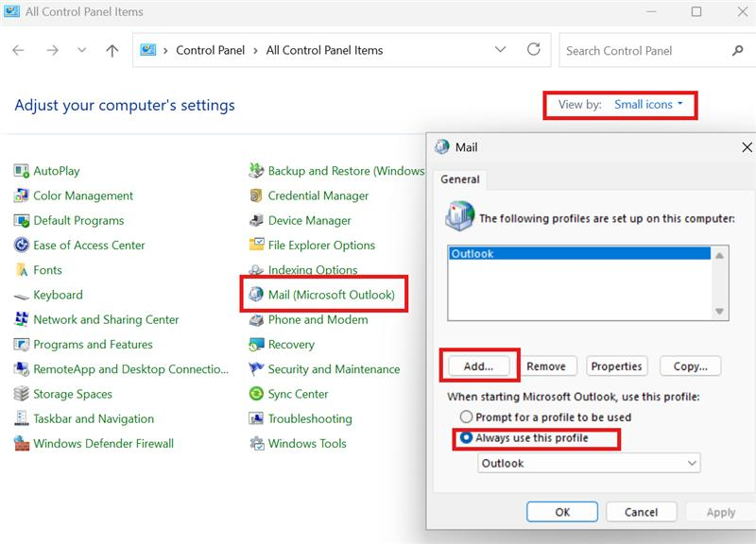Image resolution: width=756 pixels, height=544 pixels.
Task: Refresh the Control Panel view
Action: (533, 49)
